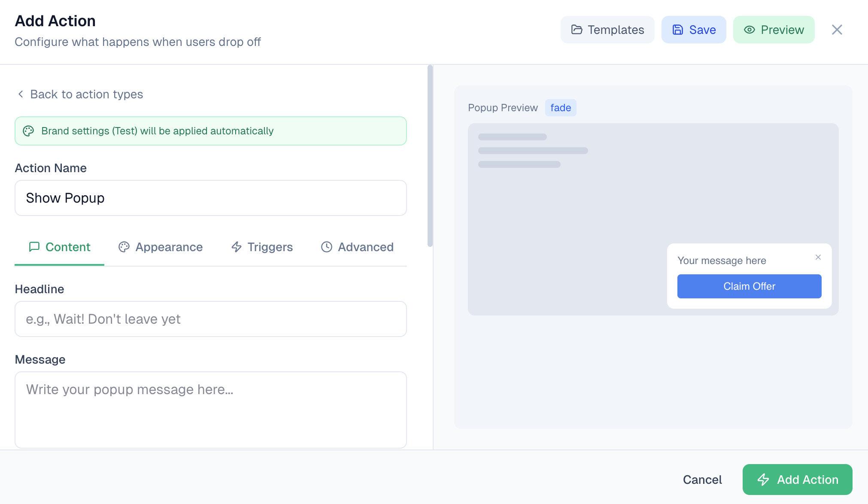
Task: Click the Action Name text field
Action: tap(210, 198)
